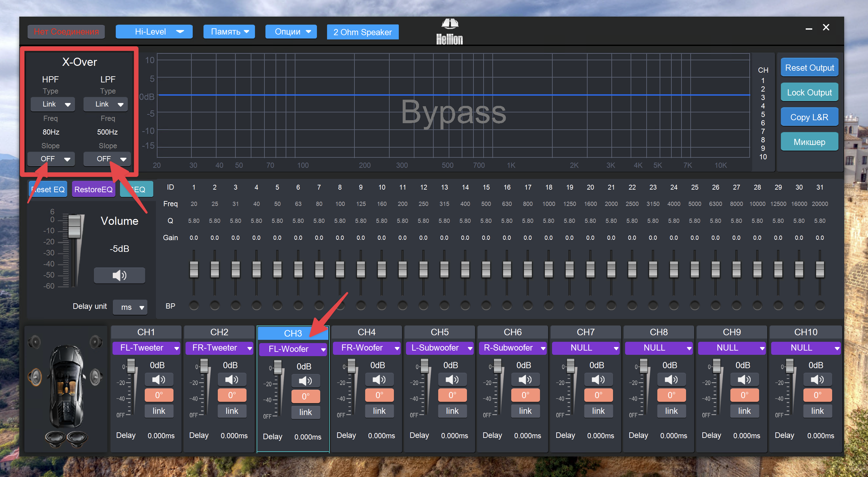This screenshot has height=477, width=868.
Task: Open the Delay unit ms dropdown
Action: pyautogui.click(x=130, y=307)
